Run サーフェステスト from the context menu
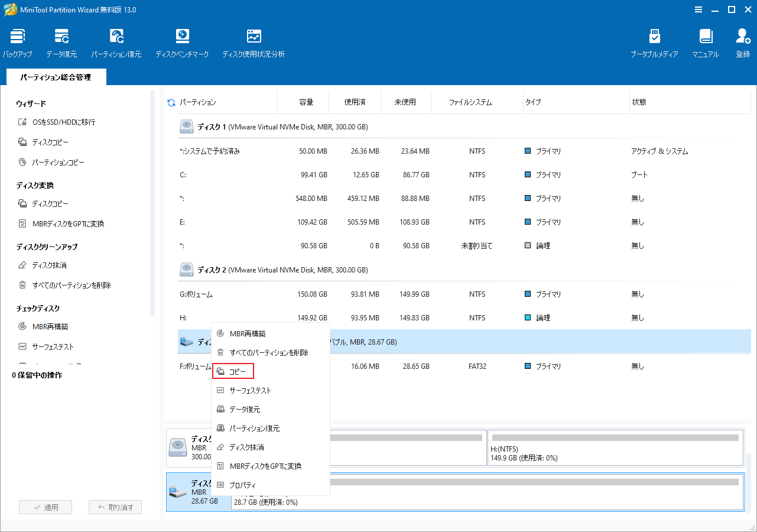757x532 pixels. [x=251, y=390]
